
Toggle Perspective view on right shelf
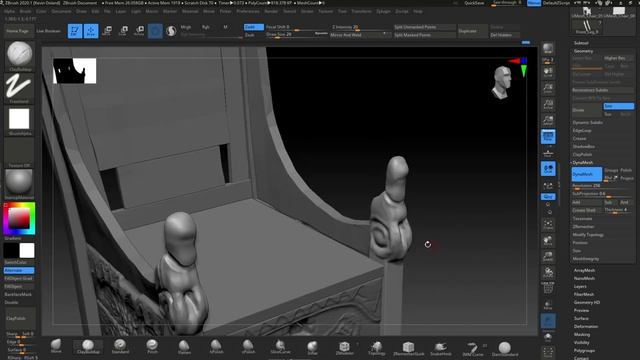[548, 136]
